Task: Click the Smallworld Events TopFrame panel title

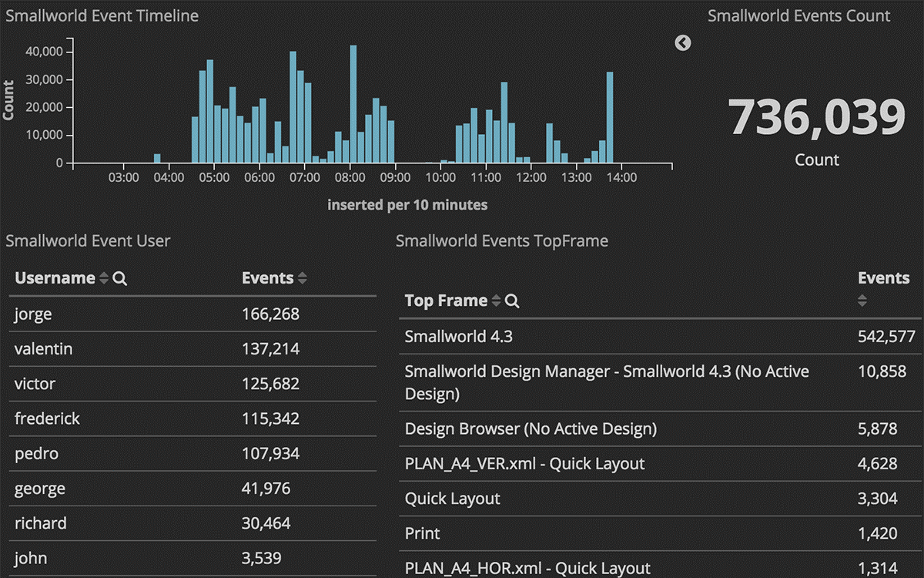Action: pos(502,241)
